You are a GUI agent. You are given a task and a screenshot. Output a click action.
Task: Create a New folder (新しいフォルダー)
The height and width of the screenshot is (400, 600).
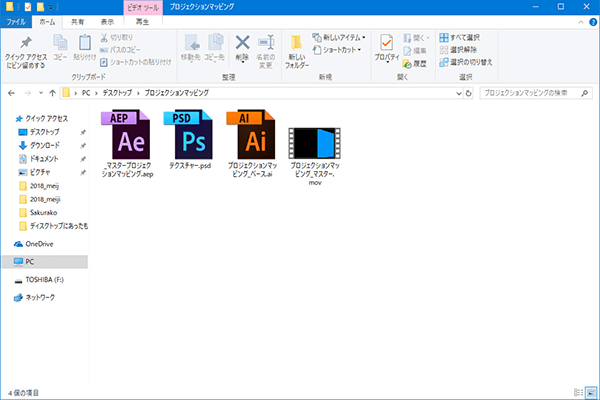pos(297,52)
